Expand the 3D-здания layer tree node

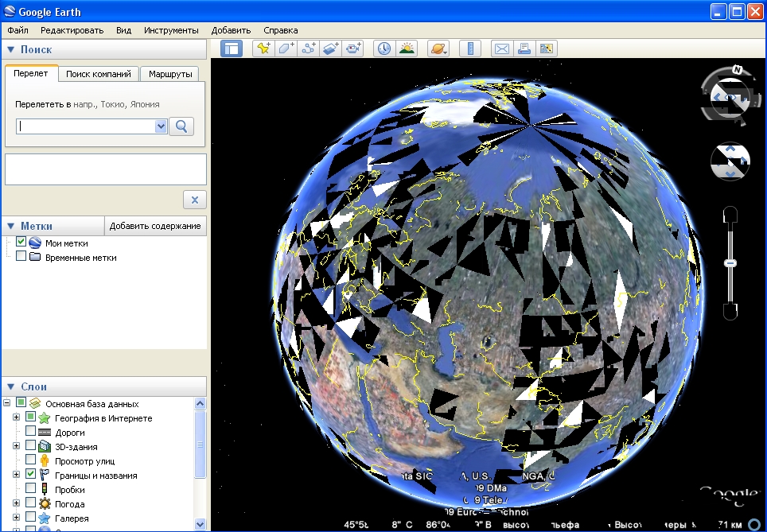click(16, 447)
